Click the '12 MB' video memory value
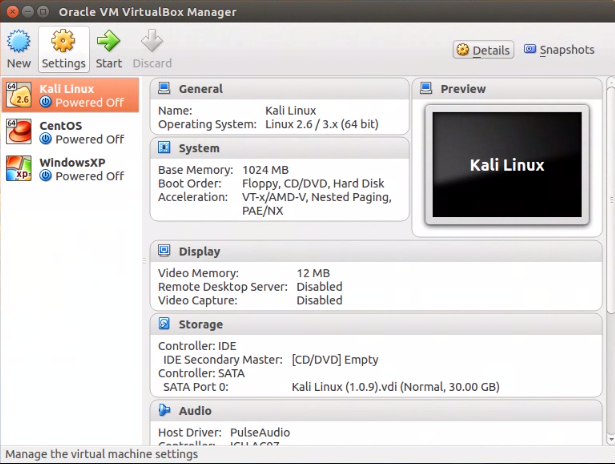 (313, 273)
